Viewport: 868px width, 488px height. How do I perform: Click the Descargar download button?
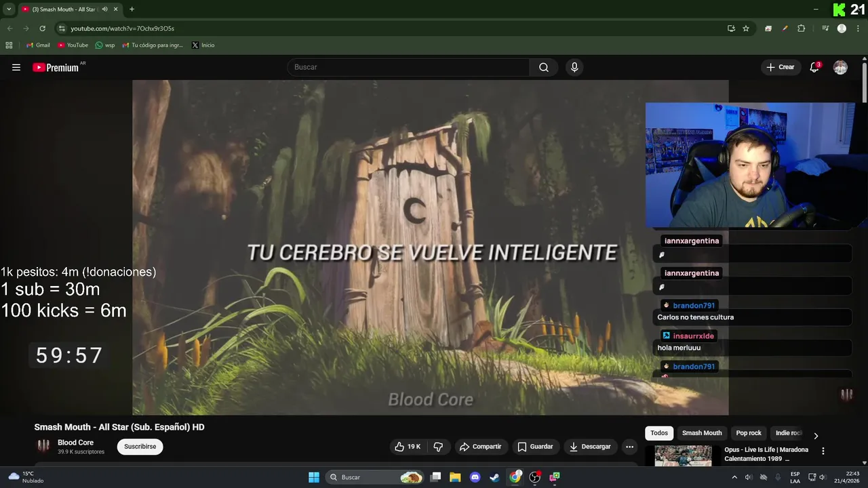[x=590, y=447]
